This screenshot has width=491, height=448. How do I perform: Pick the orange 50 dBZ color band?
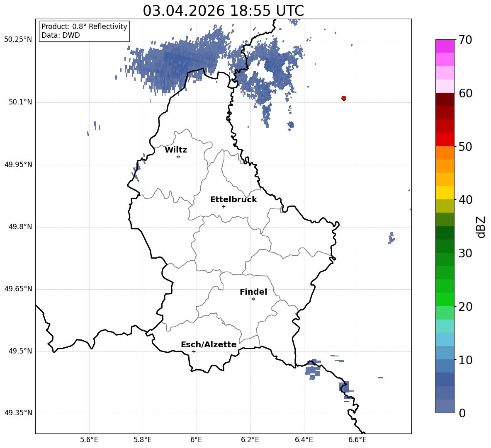point(445,153)
